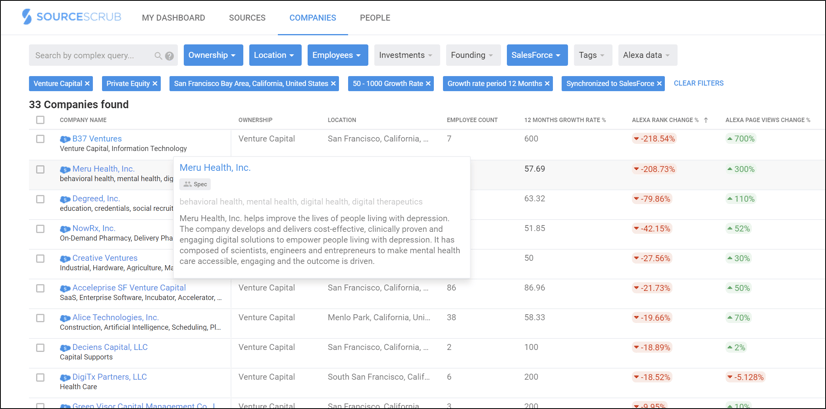Screen dimensions: 826x409
Task: Remove the Venture Capital filter chip
Action: point(87,84)
